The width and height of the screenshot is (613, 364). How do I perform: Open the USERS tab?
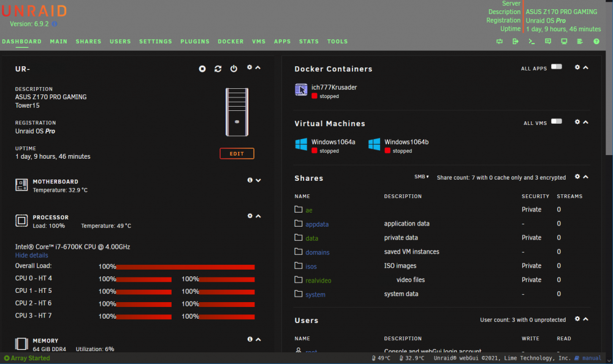(x=120, y=42)
